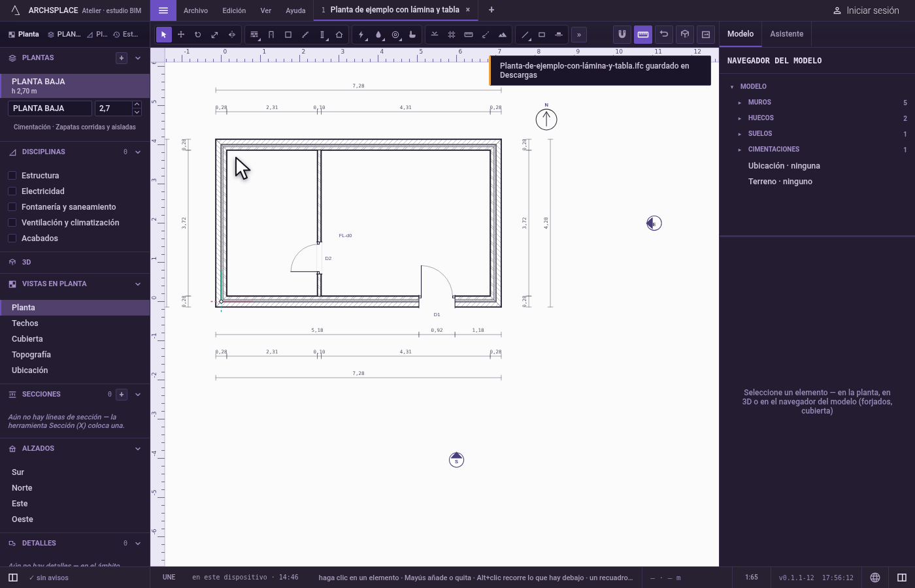Select the terrain mountain tool
915x588 pixels.
click(x=503, y=35)
